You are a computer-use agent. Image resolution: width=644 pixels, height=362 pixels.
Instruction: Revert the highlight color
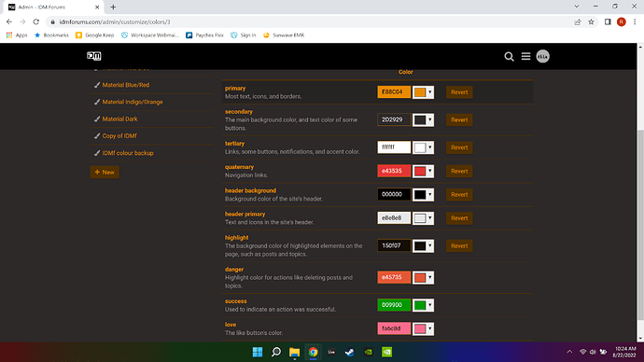pos(459,246)
